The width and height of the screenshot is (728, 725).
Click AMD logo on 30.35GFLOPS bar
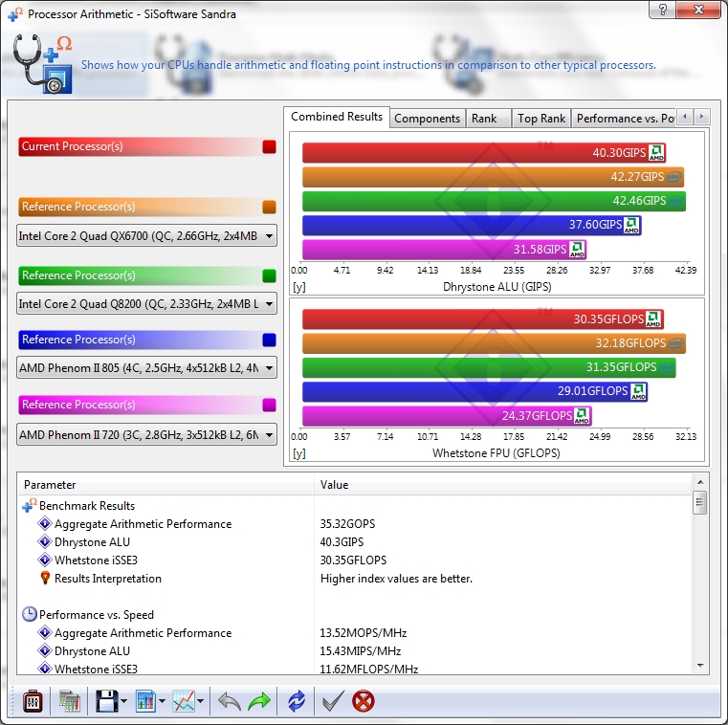[x=653, y=319]
